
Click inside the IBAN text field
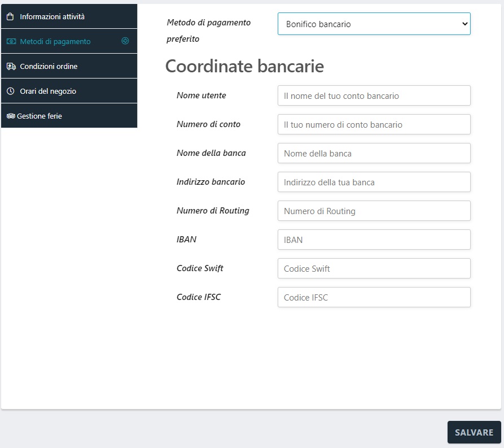tap(374, 240)
